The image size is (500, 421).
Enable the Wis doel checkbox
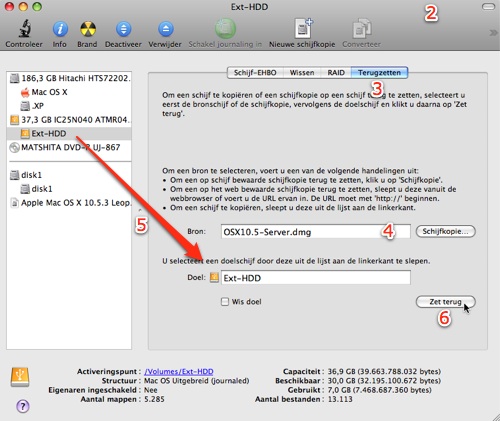tap(225, 302)
